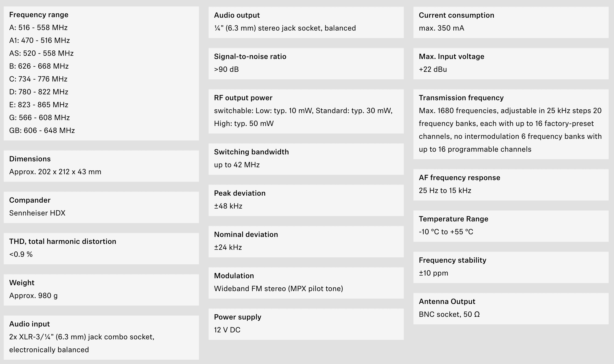Screen dimensions: 614x364
Task: Select the Sennheiser HDX value text
Action: [x=37, y=213]
